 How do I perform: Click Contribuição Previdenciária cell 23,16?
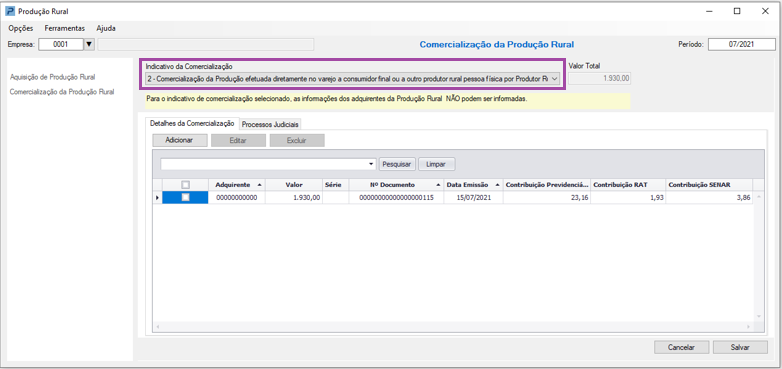point(547,198)
